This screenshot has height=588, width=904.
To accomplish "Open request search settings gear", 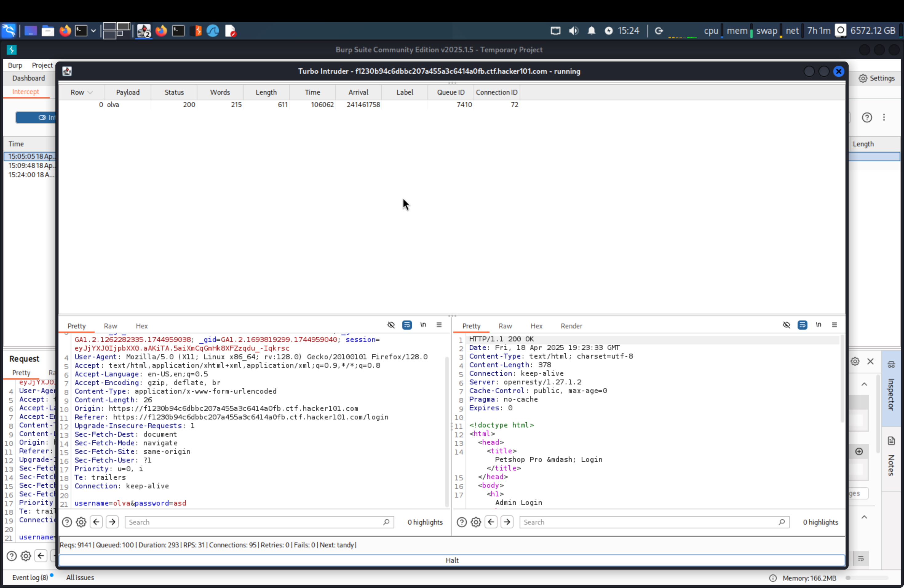I will 81,522.
